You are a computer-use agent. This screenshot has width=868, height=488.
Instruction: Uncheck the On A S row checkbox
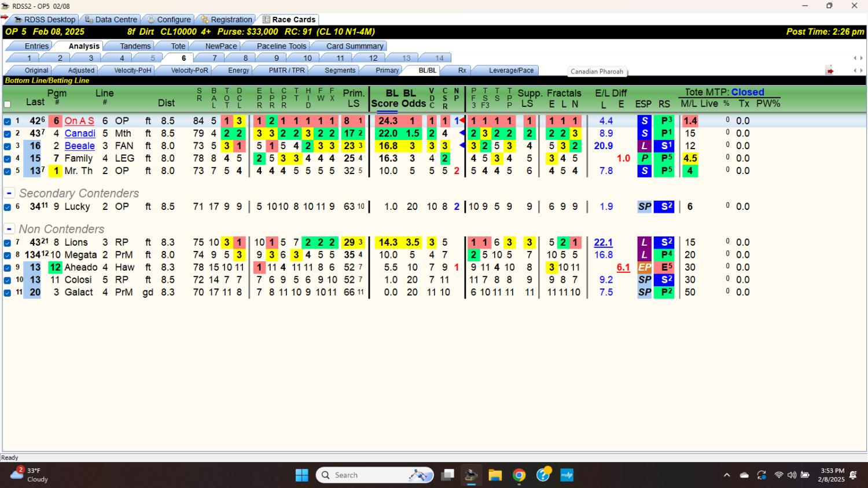pos(8,121)
